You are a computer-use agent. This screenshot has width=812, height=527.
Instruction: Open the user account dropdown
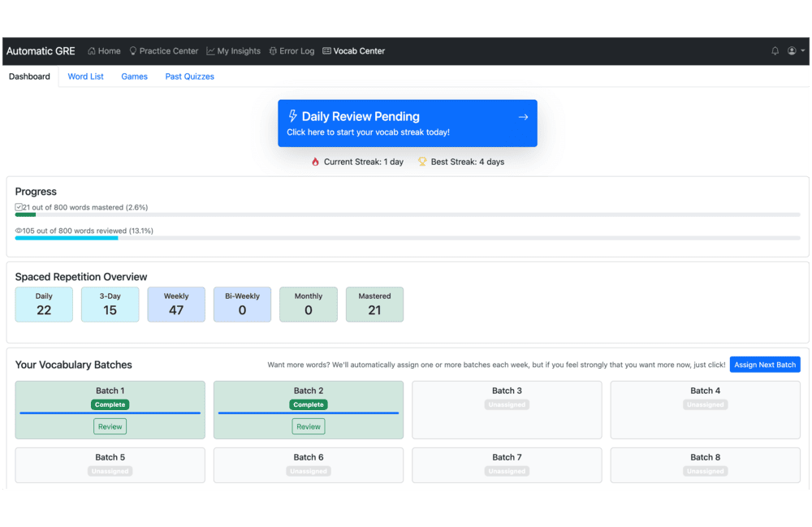coord(795,51)
